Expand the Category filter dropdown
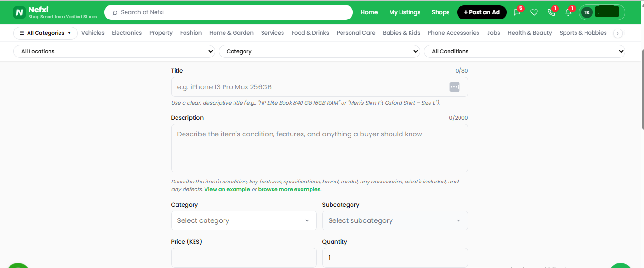644x268 pixels. pyautogui.click(x=319, y=51)
